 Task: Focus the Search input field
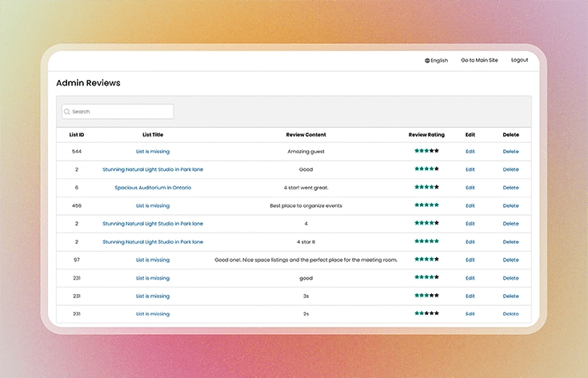(118, 112)
